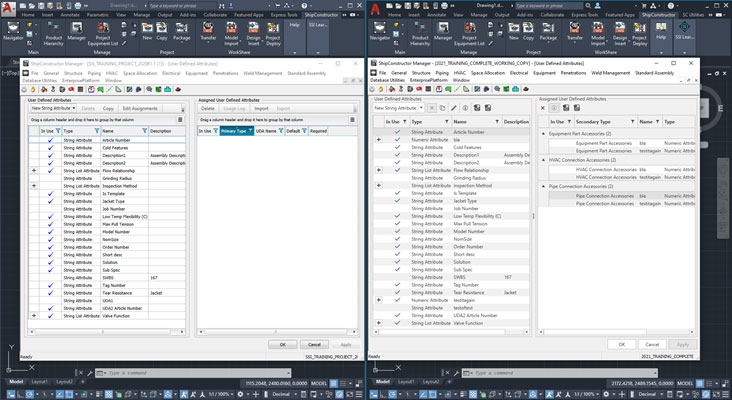Toggle In Use check for Cold Features in left Manager
Image resolution: width=732 pixels, height=400 pixels.
[x=50, y=147]
